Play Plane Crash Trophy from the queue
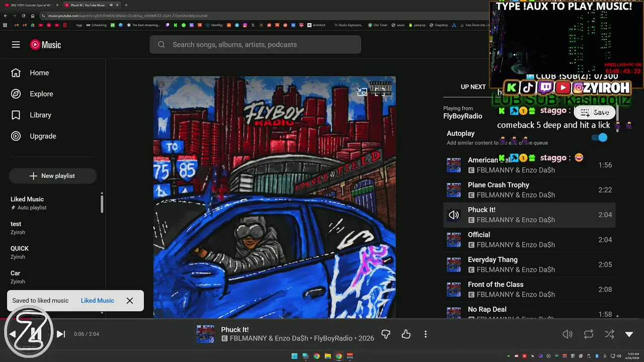The width and height of the screenshot is (644, 362). pyautogui.click(x=529, y=190)
